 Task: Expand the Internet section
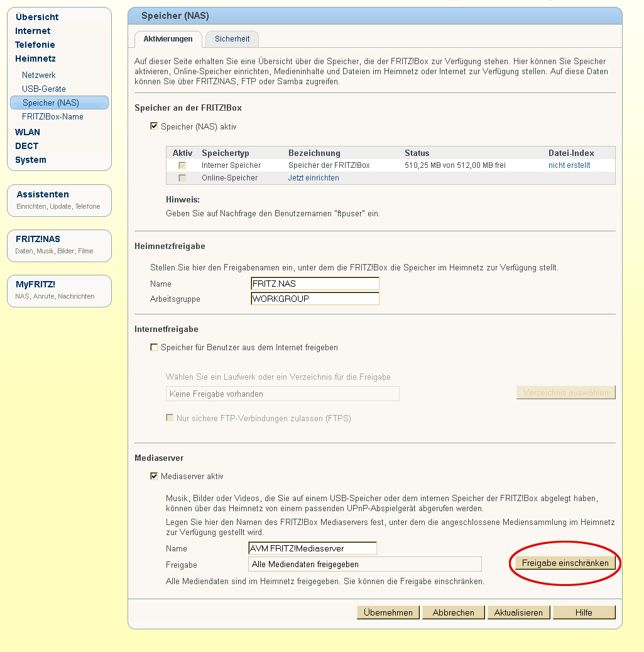click(x=33, y=30)
